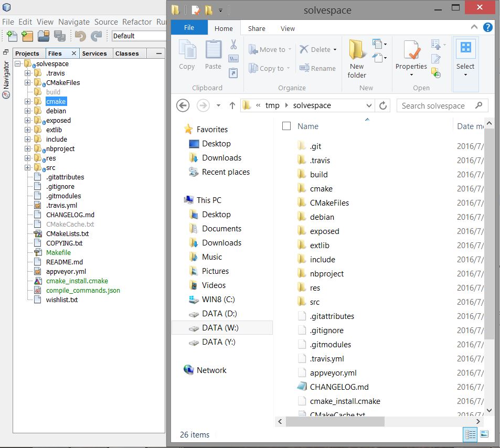Expand the cmake folder in Files tree

tap(28, 101)
